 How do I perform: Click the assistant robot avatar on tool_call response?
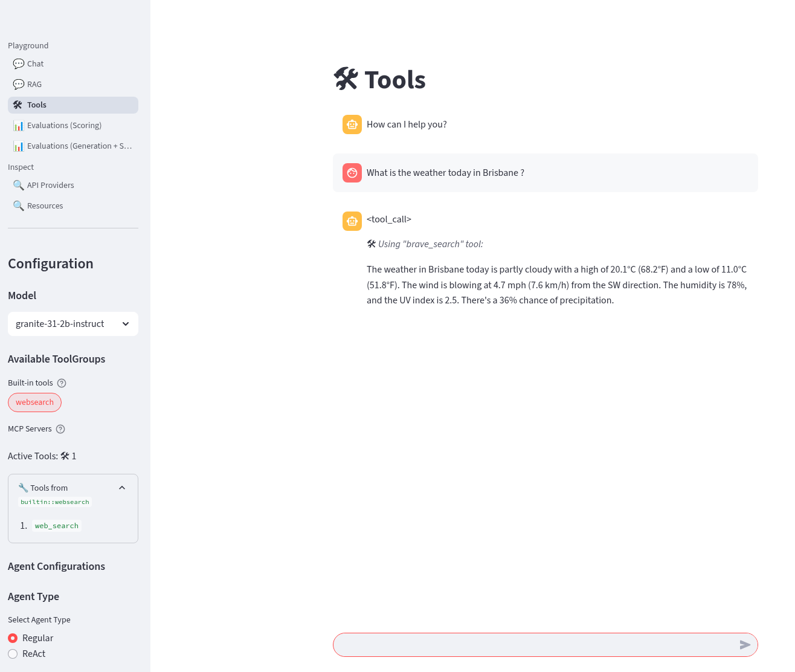352,221
